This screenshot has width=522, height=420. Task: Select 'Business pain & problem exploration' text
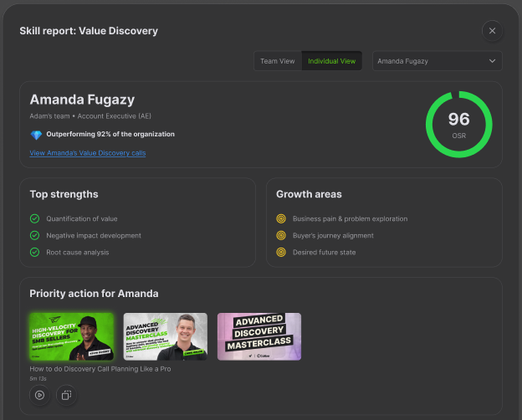tap(350, 219)
